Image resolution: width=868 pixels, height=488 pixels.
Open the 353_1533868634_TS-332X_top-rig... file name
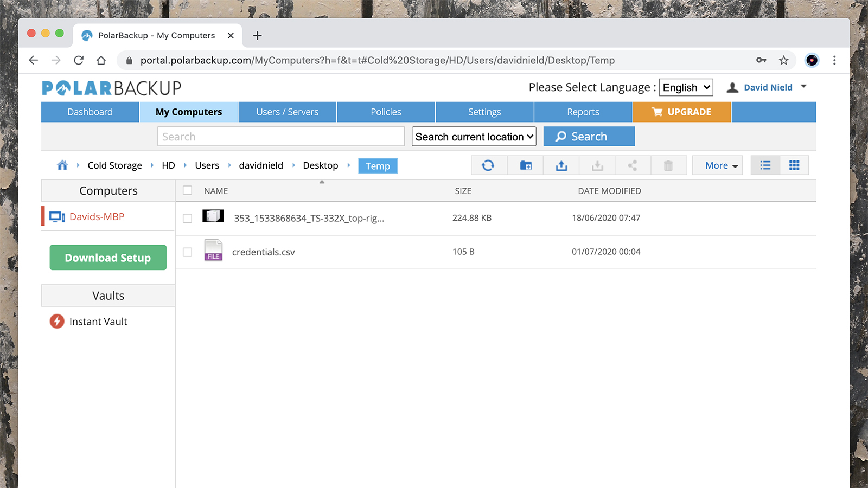(309, 219)
